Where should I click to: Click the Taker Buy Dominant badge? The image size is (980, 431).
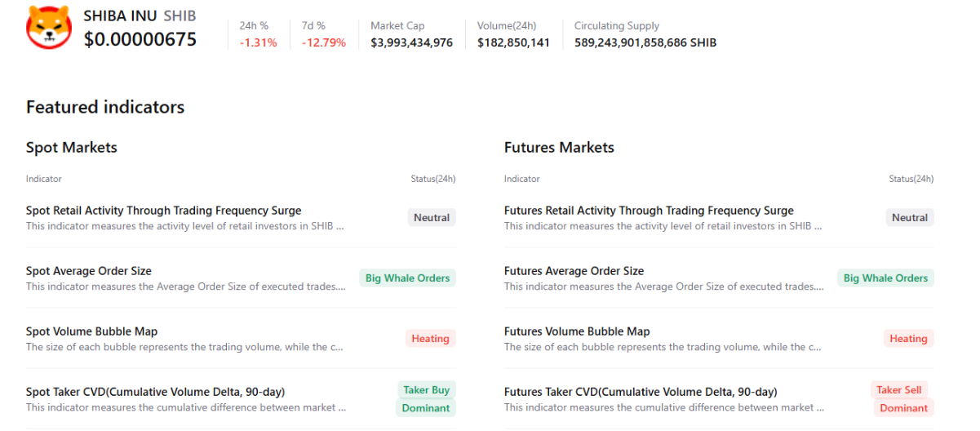pyautogui.click(x=426, y=399)
